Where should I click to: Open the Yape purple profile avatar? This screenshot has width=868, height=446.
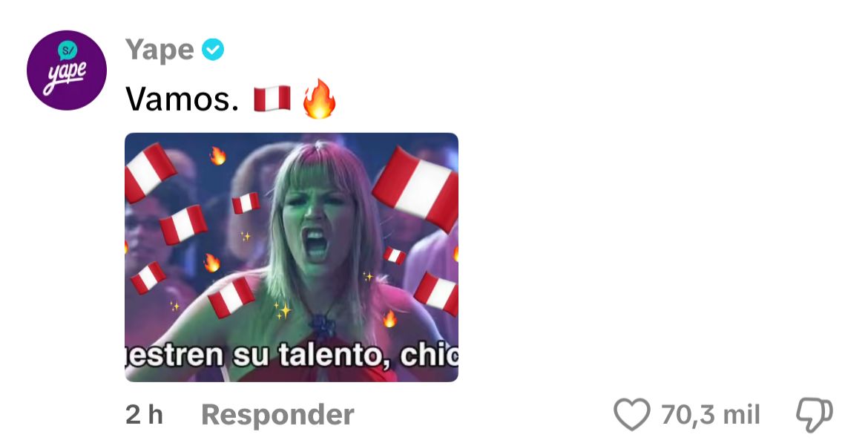[67, 70]
